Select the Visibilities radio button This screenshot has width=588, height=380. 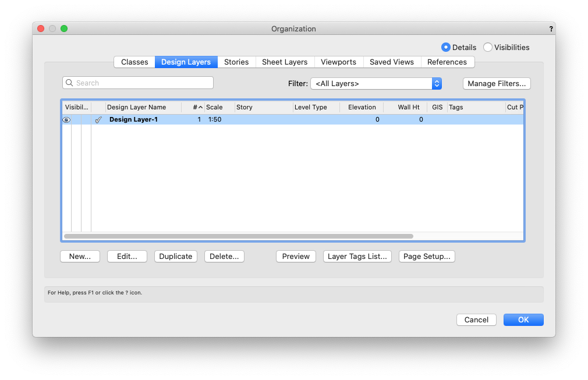point(487,47)
